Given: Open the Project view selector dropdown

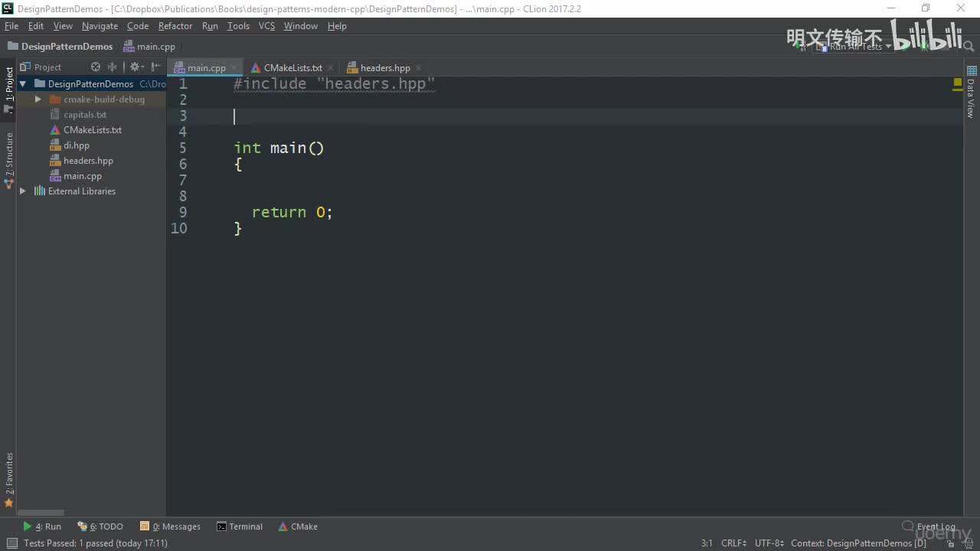Looking at the screenshot, I should click(x=41, y=67).
